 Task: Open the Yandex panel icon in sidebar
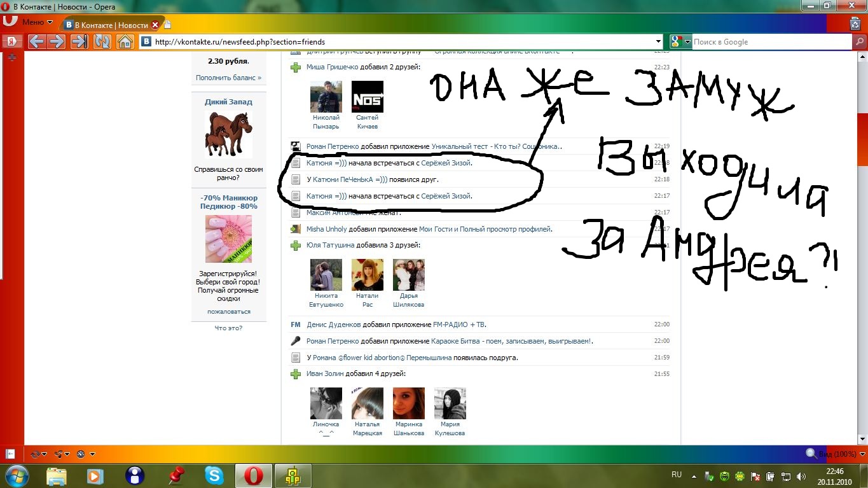(x=11, y=42)
